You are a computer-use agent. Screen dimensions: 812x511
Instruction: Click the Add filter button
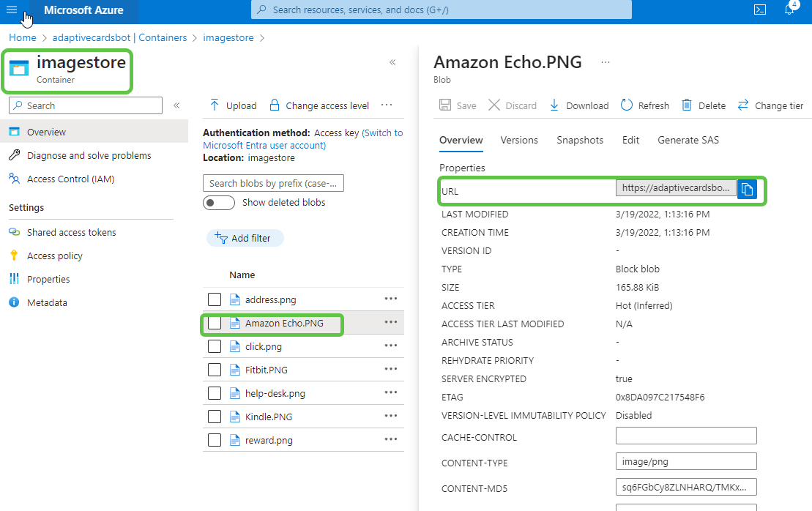coord(245,238)
